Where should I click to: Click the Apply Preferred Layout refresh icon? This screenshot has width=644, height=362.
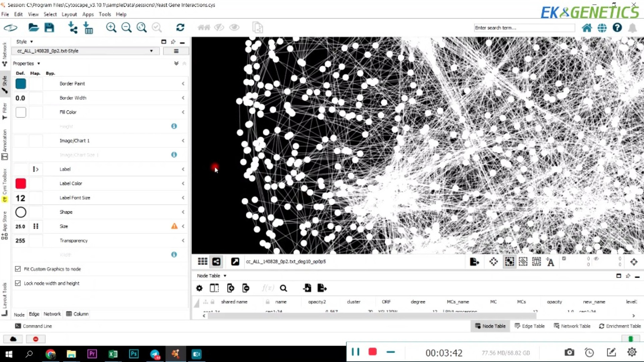pos(180,27)
